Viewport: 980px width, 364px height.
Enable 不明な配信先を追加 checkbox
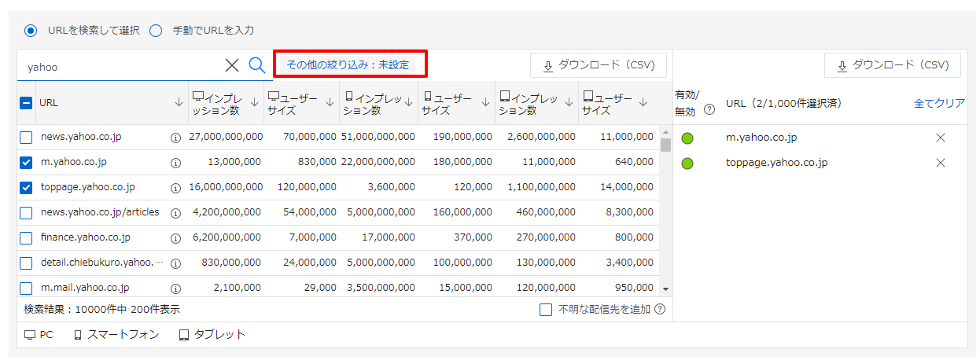click(546, 310)
